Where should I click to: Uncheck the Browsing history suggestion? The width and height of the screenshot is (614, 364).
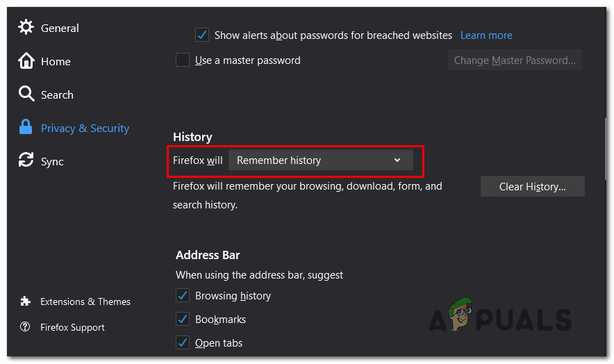[183, 296]
